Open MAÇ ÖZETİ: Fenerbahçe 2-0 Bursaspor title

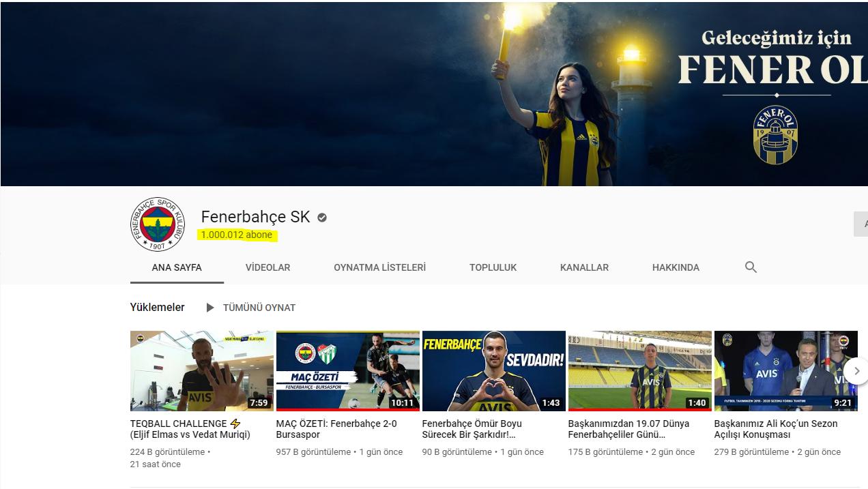click(336, 429)
